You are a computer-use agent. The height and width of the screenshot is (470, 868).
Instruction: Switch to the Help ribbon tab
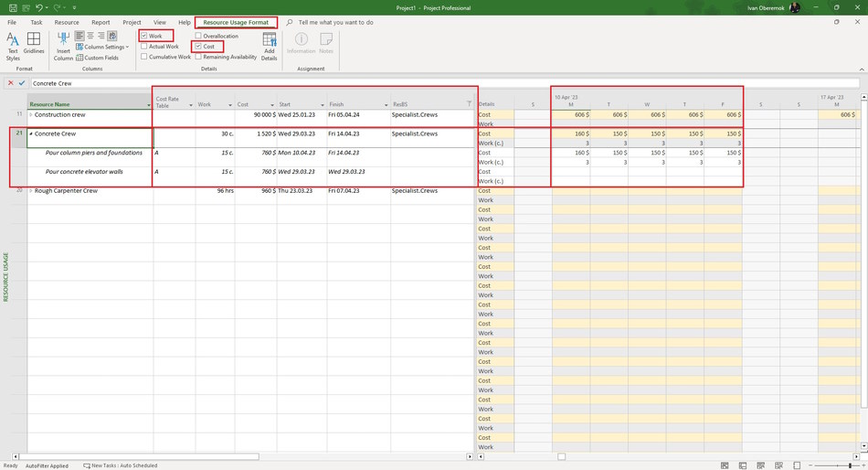185,22
